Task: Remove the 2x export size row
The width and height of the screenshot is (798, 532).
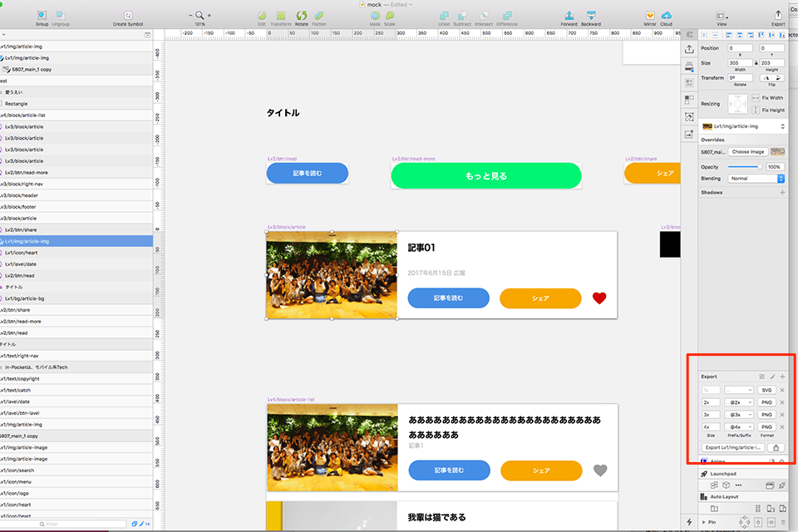Action: 782,402
